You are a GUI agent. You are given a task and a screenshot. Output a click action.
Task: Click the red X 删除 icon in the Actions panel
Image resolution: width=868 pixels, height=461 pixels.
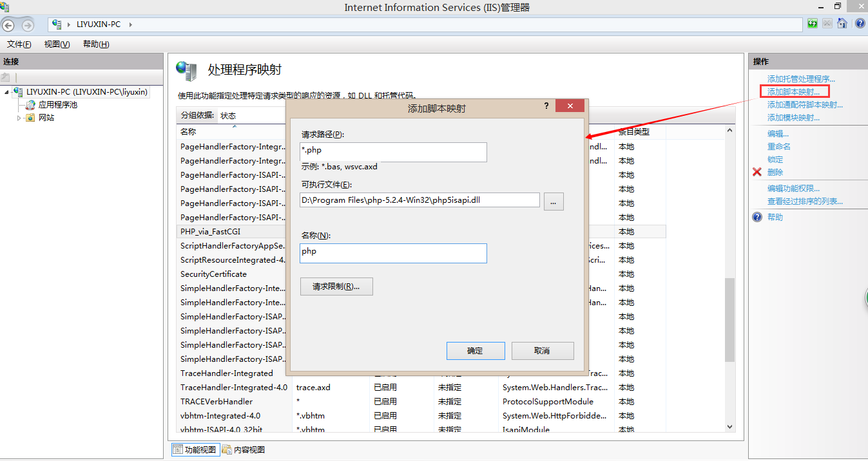[757, 172]
